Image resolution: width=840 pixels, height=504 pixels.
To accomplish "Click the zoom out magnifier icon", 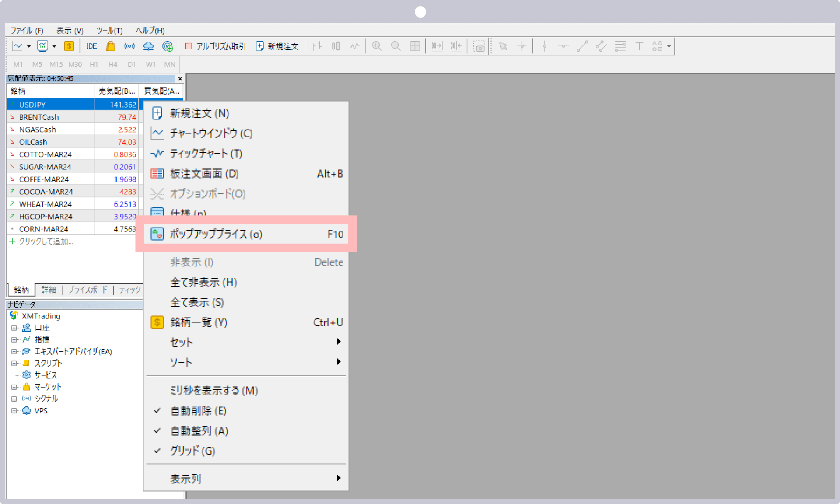I will (396, 46).
